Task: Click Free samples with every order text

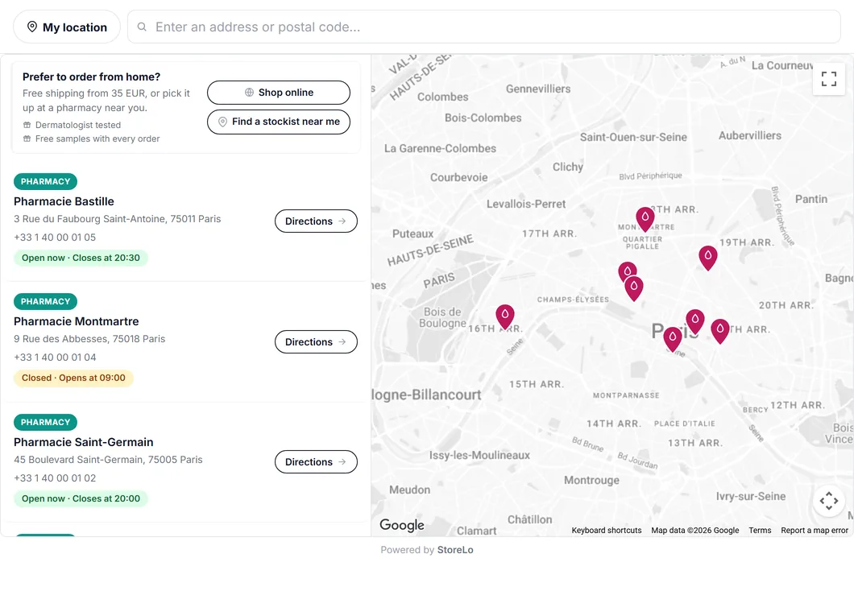Action: (97, 138)
